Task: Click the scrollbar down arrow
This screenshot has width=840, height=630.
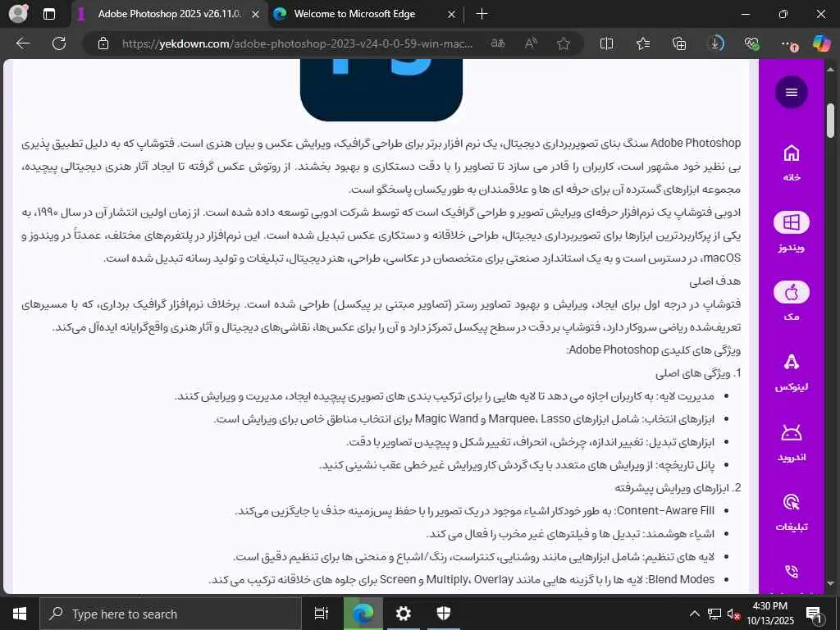Action: pos(831,583)
